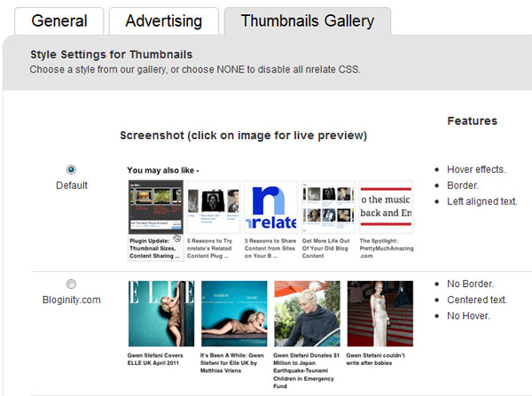Click the 'Screenshot (click on image for live preview)' header

pos(244,136)
